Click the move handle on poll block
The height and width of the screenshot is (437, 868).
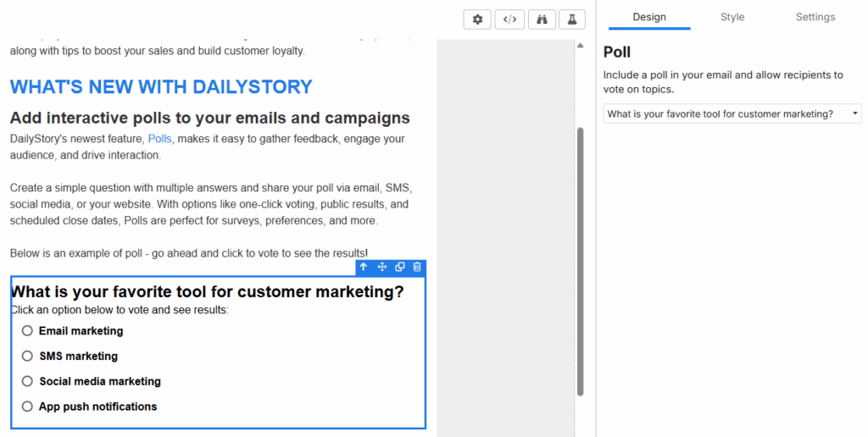[x=381, y=267]
